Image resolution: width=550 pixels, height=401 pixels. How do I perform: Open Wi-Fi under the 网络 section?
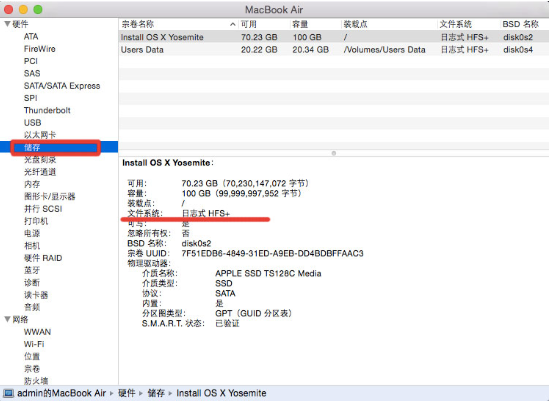[34, 344]
